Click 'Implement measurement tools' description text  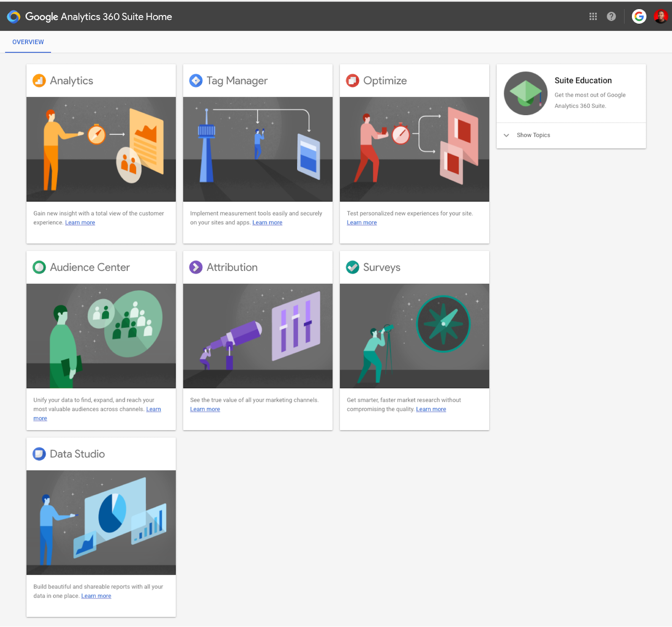pos(256,218)
